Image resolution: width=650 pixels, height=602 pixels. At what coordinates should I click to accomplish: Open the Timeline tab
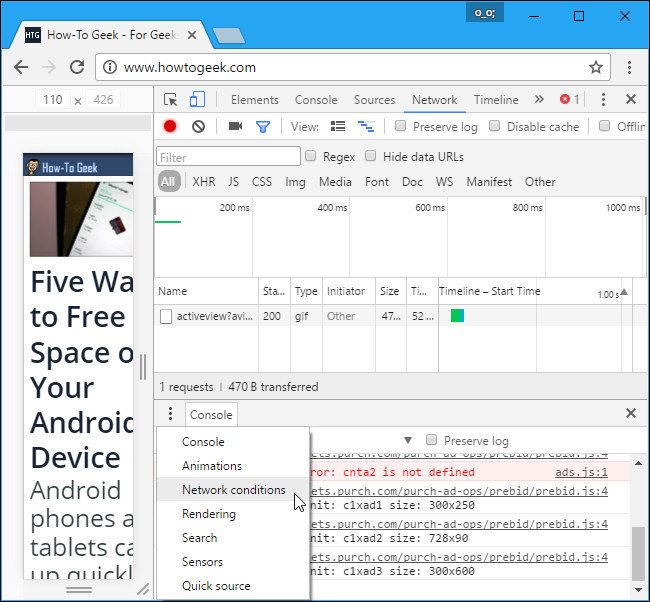(496, 100)
